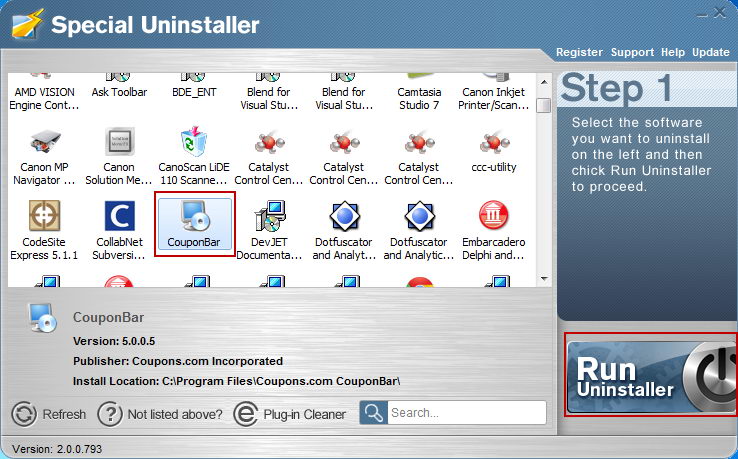
Task: Choose the CanoScan LiDE 110 Scanner icon
Action: 193,141
